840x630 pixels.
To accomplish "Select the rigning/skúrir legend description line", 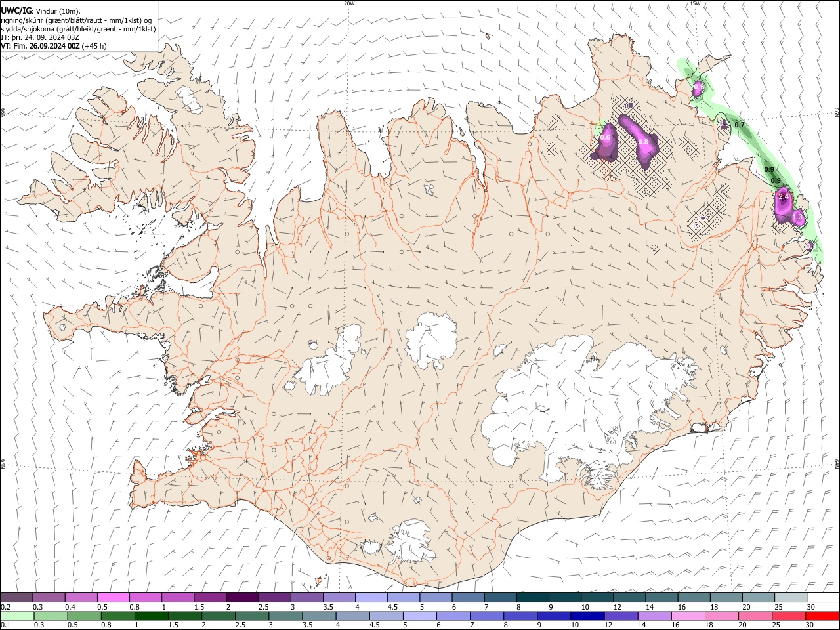I will click(x=76, y=20).
